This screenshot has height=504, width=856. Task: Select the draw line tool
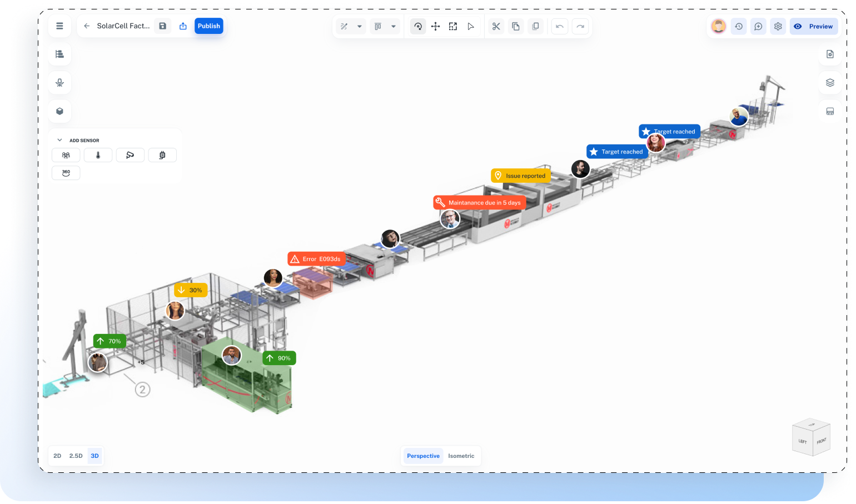click(344, 26)
